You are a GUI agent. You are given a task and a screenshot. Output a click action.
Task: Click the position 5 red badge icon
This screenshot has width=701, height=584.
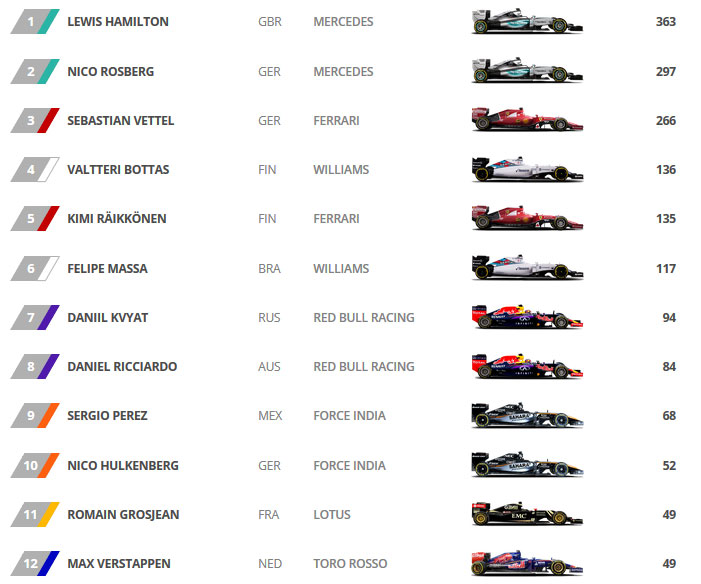pyautogui.click(x=35, y=218)
